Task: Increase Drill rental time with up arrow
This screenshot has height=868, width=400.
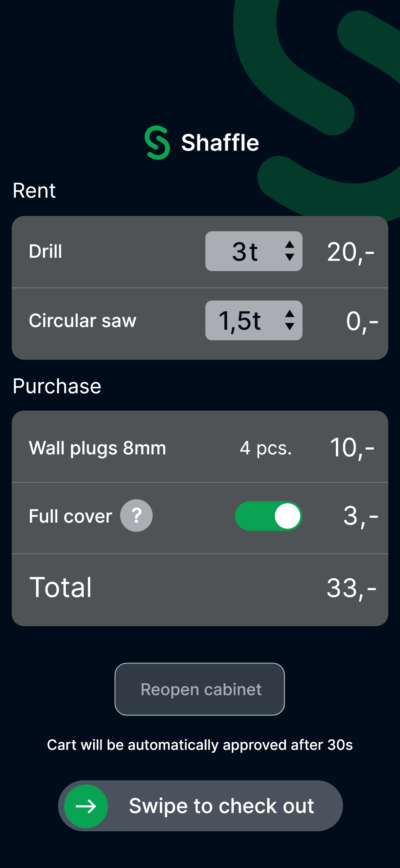Action: (289, 245)
